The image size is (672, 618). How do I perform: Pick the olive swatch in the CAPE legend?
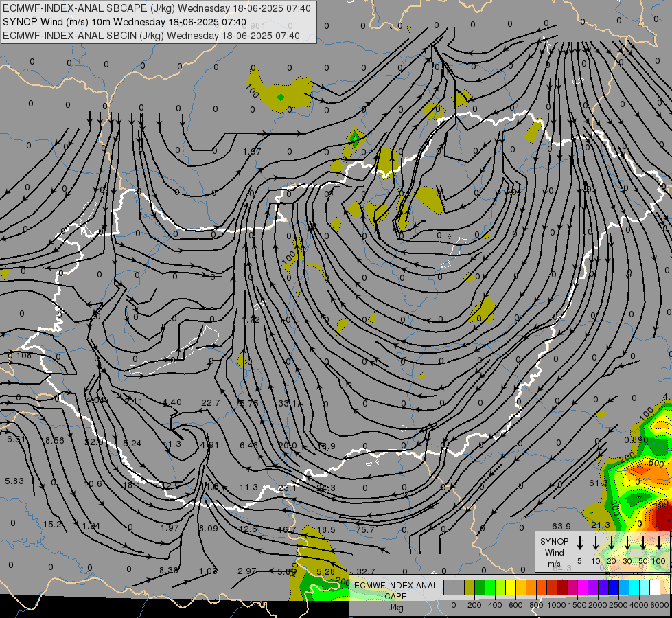point(470,588)
